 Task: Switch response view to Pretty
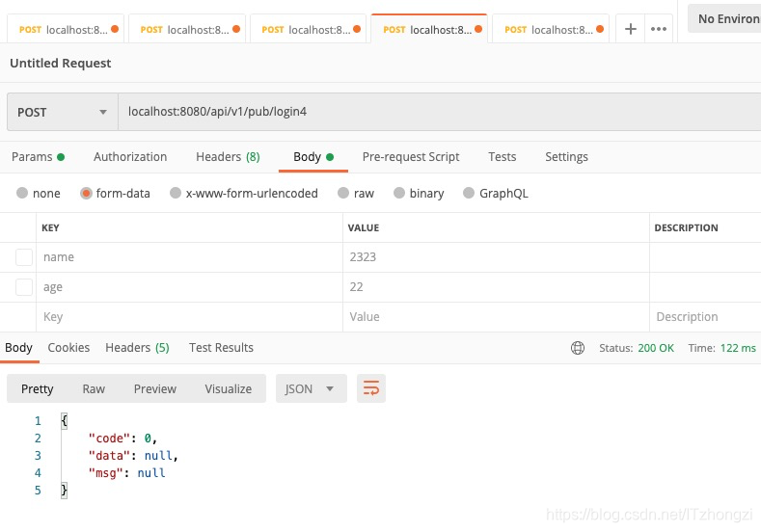38,388
